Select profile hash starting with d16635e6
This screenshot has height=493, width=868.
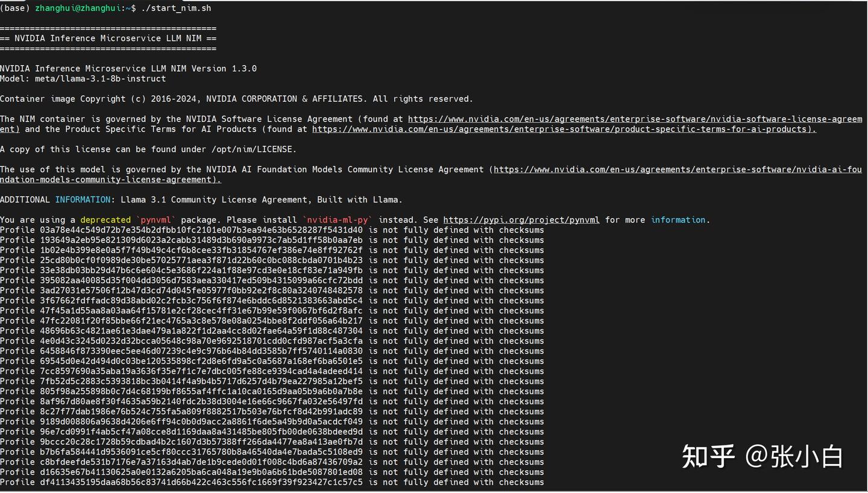pos(201,473)
